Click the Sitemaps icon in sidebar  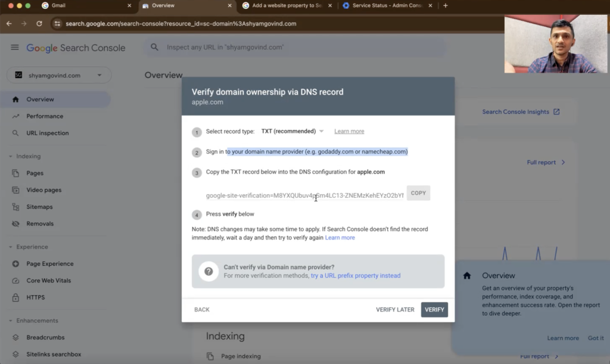pyautogui.click(x=15, y=207)
